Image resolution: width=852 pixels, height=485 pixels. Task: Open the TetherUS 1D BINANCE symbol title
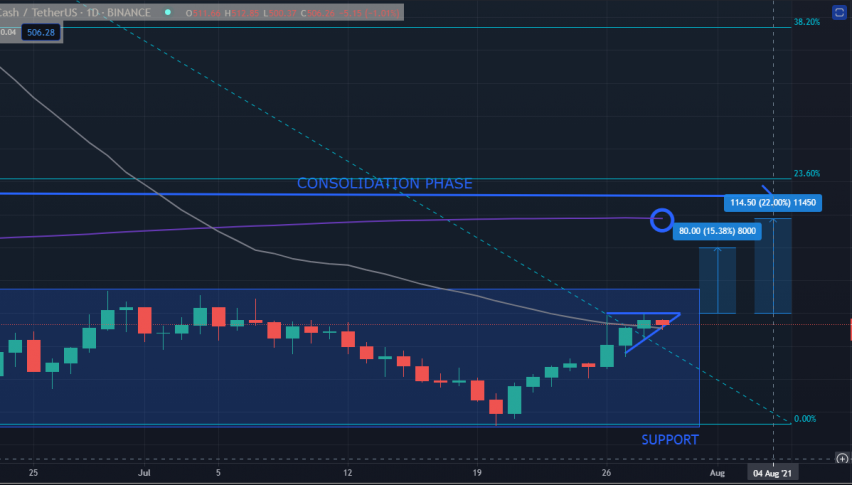point(76,12)
